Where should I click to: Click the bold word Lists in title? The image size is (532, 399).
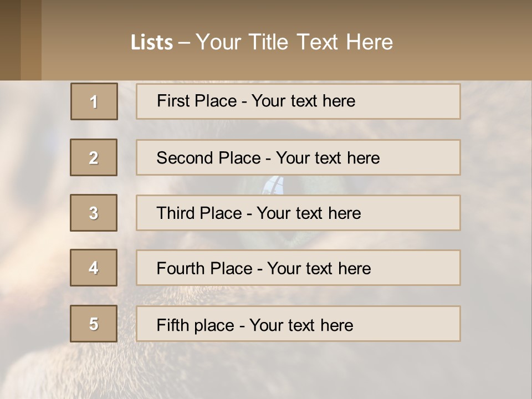(152, 43)
